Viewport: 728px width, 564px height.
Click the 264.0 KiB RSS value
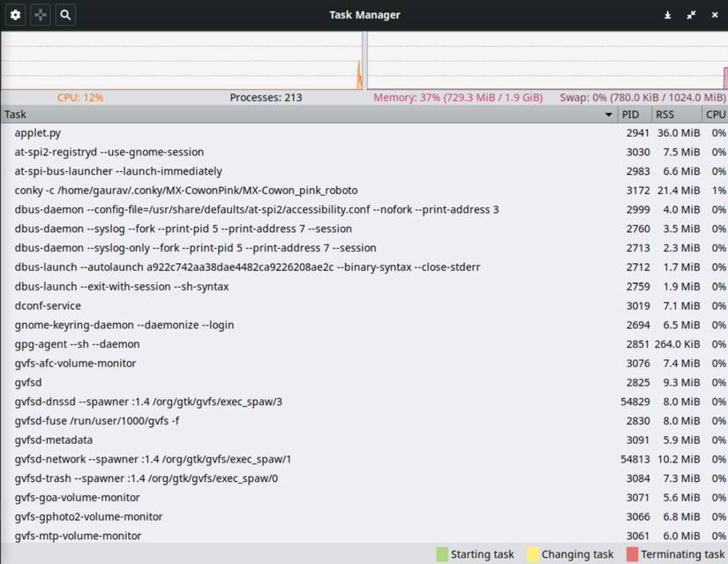click(x=677, y=344)
